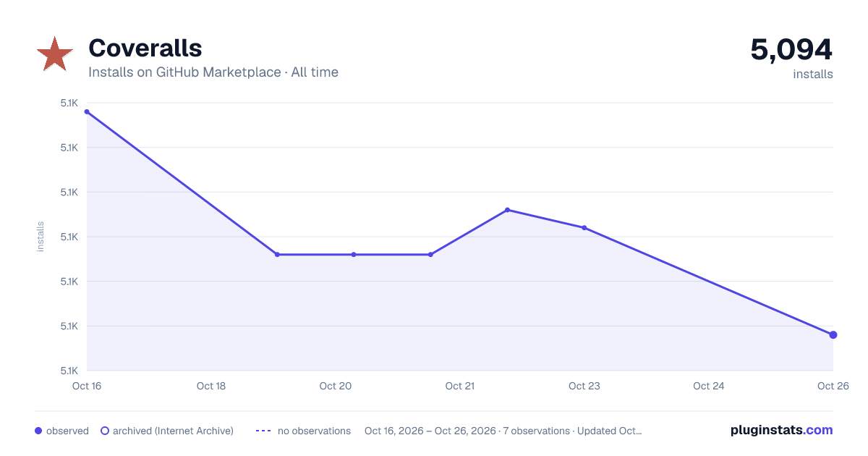Click the 'archived (Internet Archive)' legend label
Screen dimensions: 868x456
pos(173,431)
